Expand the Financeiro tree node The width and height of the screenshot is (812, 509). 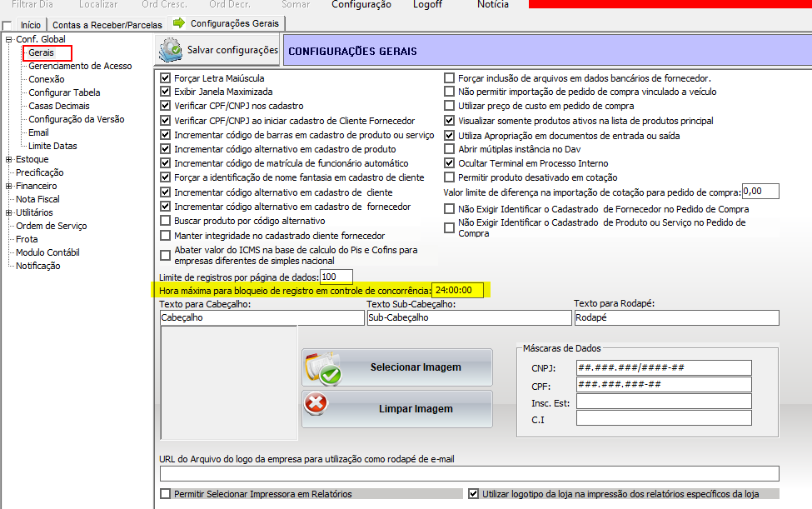point(9,186)
